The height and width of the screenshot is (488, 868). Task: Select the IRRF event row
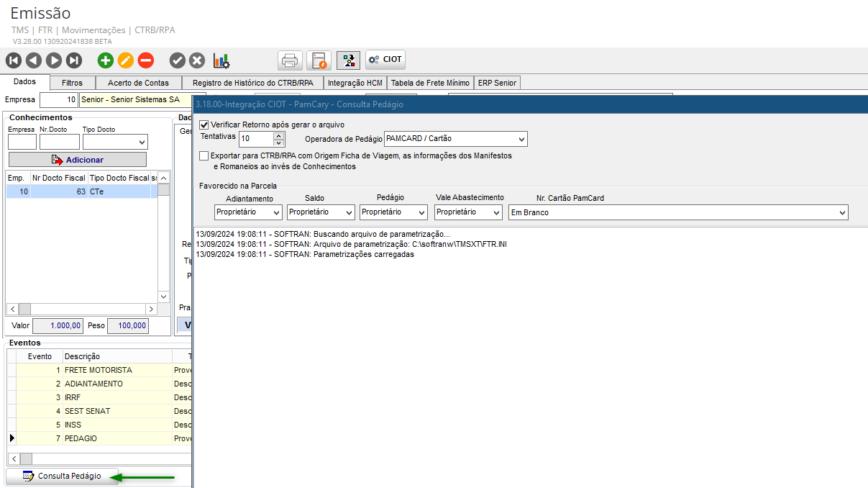click(101, 397)
